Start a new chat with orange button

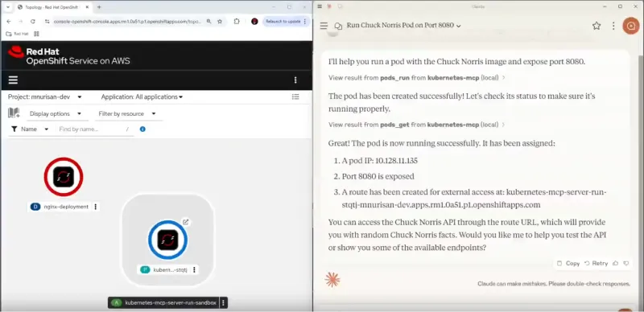point(631,26)
